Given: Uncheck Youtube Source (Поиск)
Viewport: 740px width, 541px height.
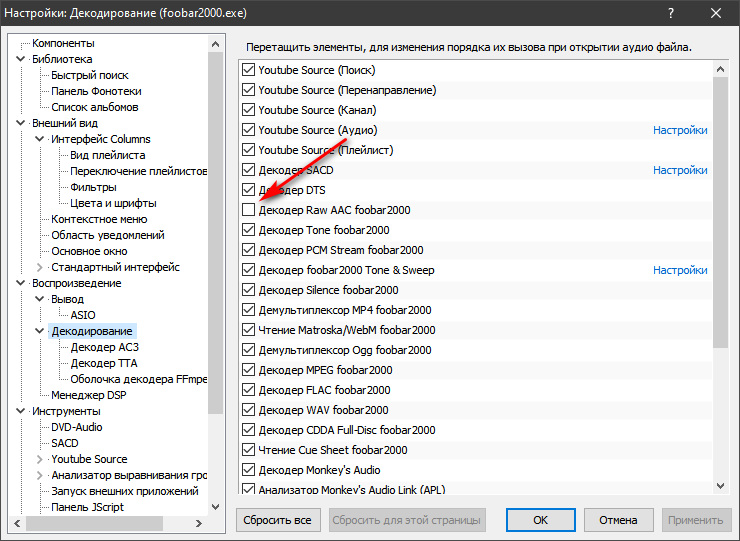Looking at the screenshot, I should [248, 70].
